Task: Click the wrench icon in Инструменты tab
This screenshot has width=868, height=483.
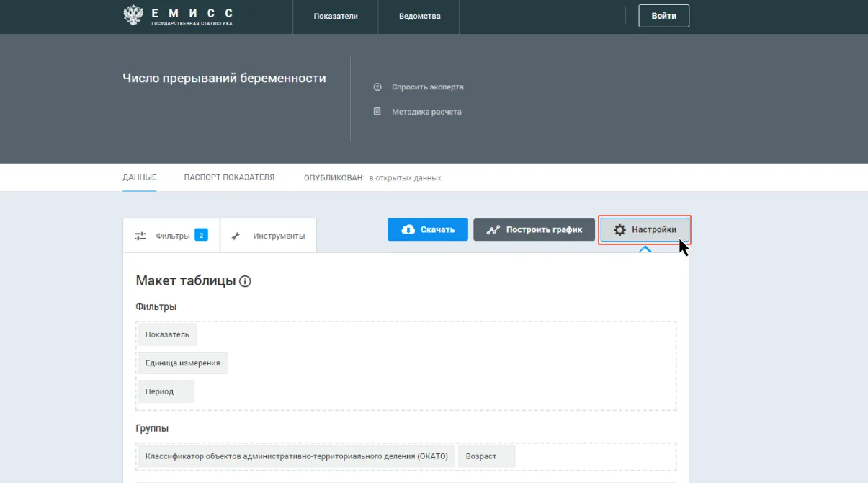Action: click(236, 236)
